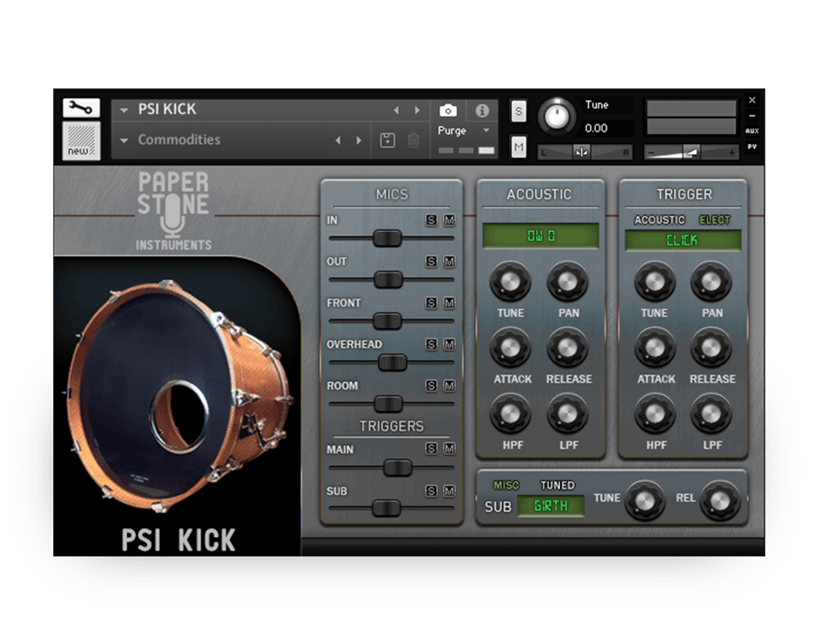Adjust the ROOM mic level slider
Viewport: 816px width, 644px height.
[388, 404]
